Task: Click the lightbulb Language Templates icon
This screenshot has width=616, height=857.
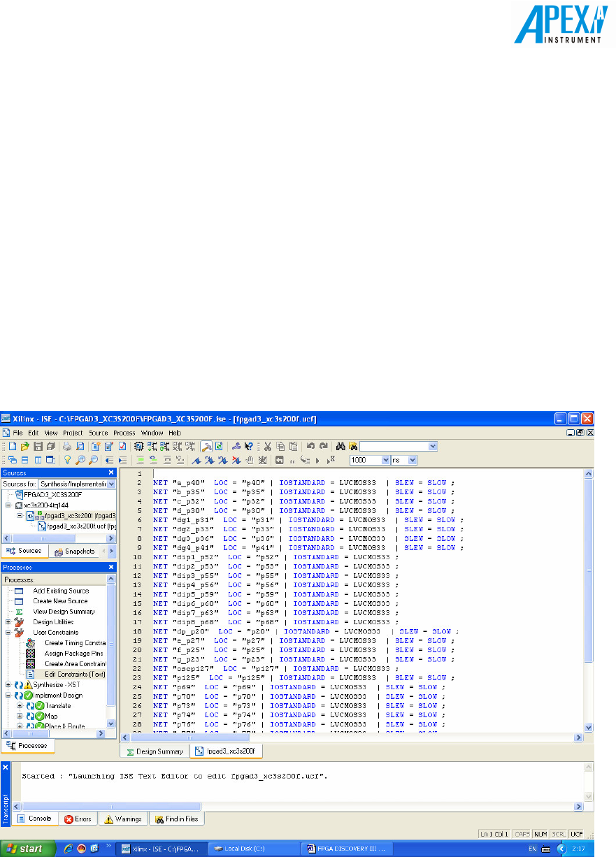Action: 68,460
